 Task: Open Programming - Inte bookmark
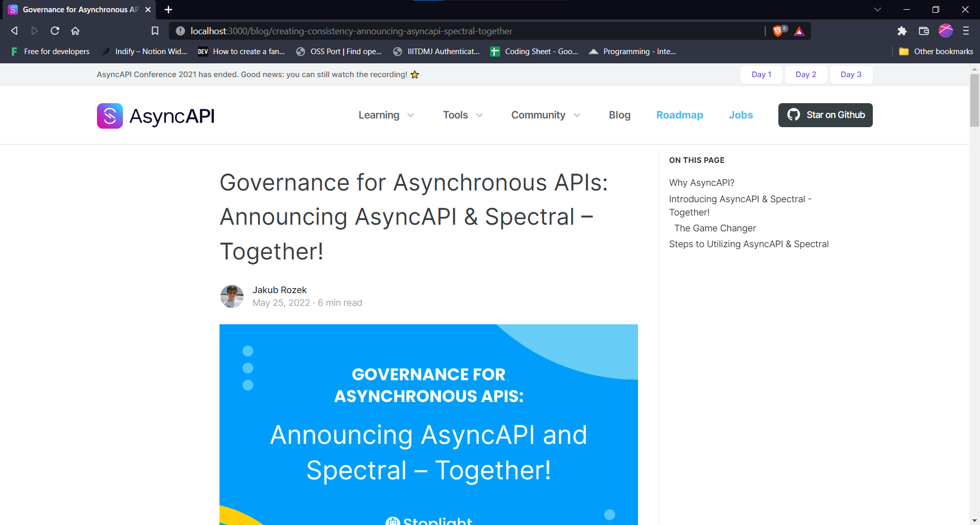pyautogui.click(x=632, y=52)
